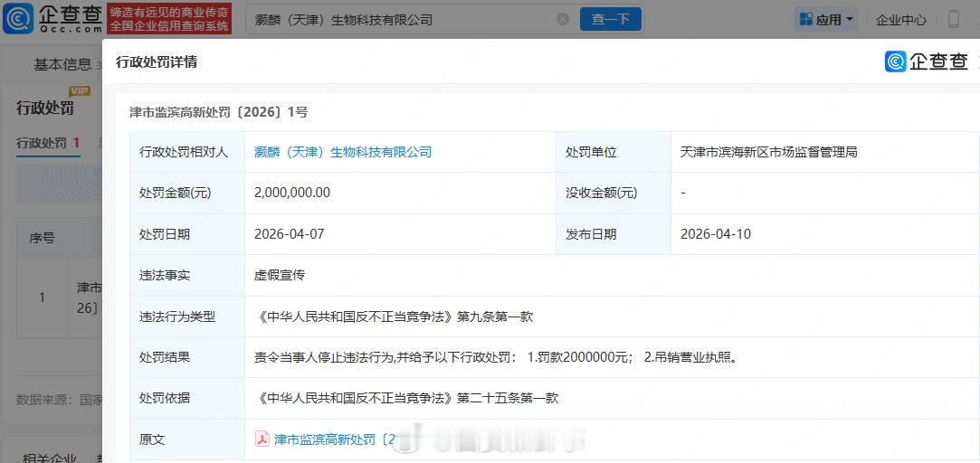Viewport: 980px width, 463px height.
Task: Click the fine amount 2,000,000.00
Action: (x=292, y=194)
